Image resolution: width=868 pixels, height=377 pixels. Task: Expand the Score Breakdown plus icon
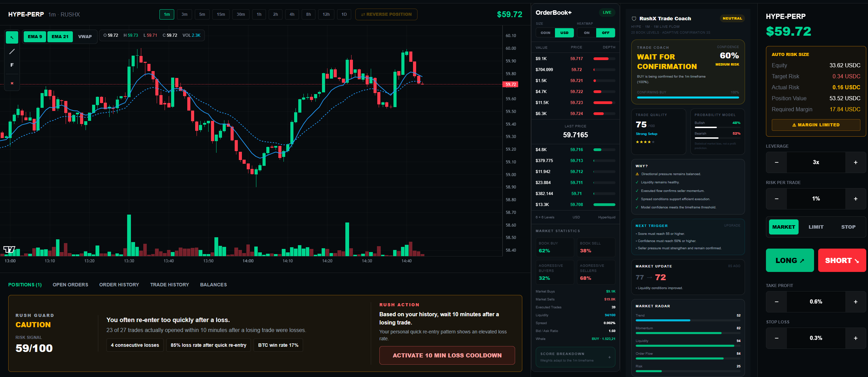click(610, 357)
